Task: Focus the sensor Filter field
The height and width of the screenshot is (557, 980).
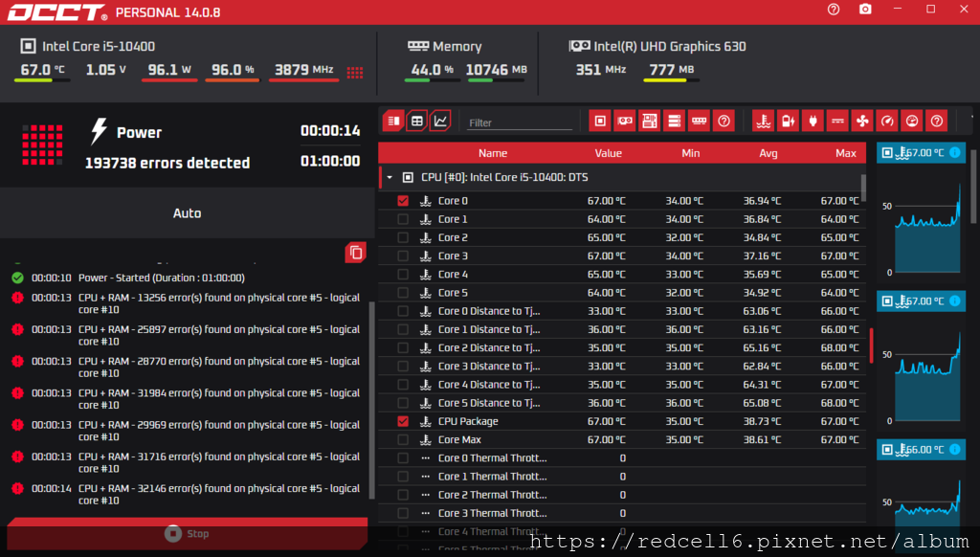Action: point(520,123)
